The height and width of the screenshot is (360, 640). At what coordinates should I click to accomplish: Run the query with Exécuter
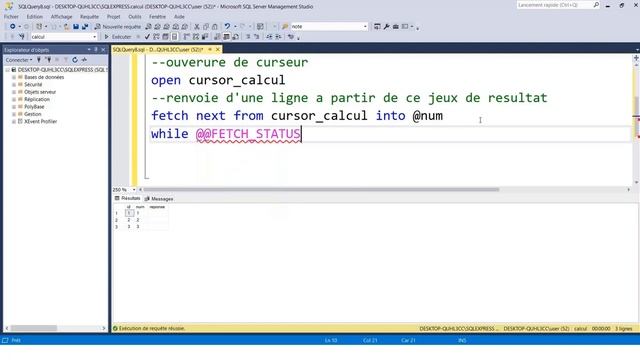118,37
